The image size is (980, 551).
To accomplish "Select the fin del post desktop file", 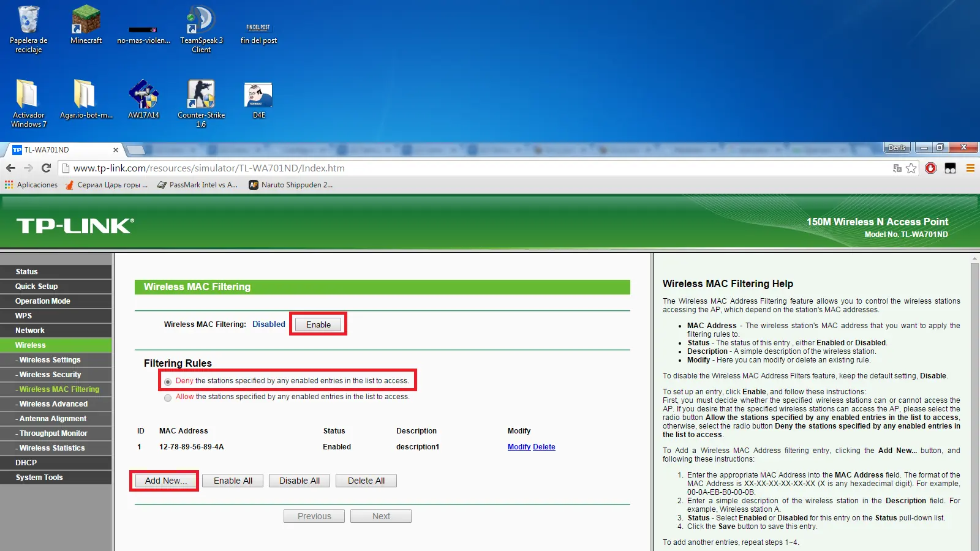I will tap(258, 34).
